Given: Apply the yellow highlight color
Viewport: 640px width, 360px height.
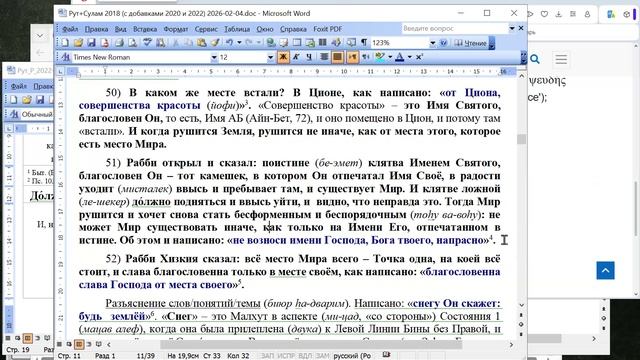Looking at the screenshot, I should (380, 57).
